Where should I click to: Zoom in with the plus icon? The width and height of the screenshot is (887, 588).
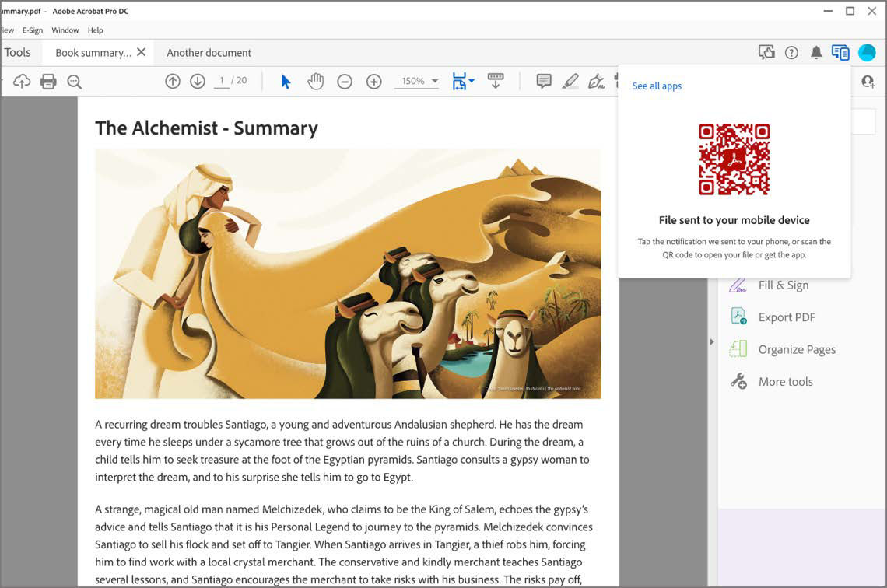(x=374, y=82)
